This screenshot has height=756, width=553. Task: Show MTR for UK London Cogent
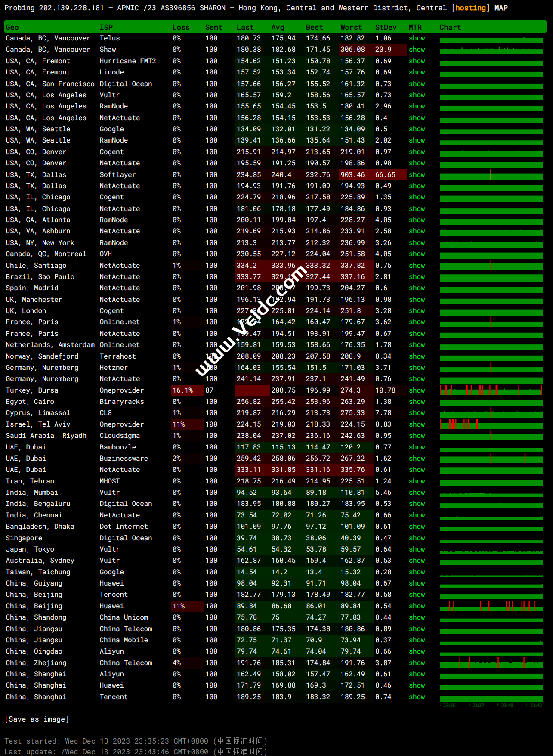[417, 311]
